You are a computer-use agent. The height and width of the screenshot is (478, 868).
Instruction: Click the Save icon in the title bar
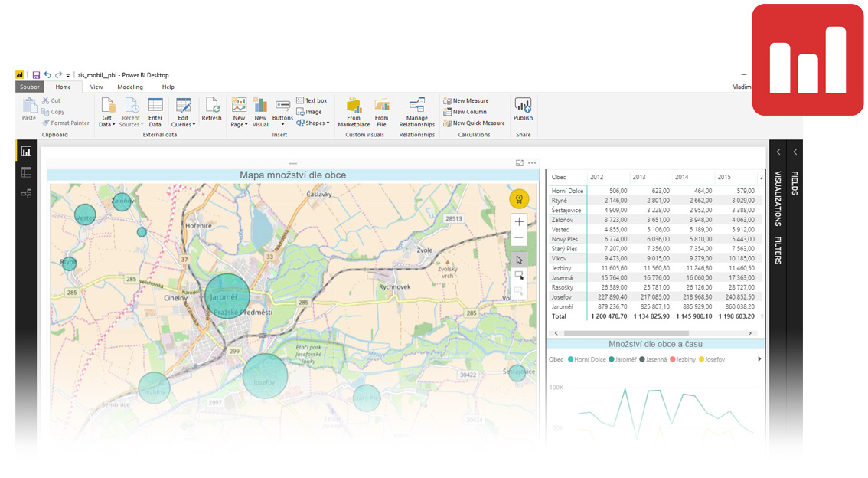36,75
